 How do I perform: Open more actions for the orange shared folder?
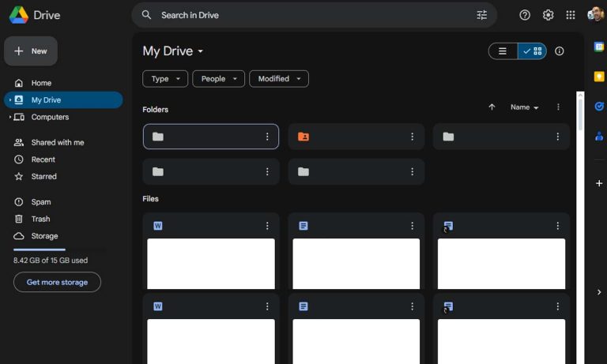pyautogui.click(x=412, y=137)
